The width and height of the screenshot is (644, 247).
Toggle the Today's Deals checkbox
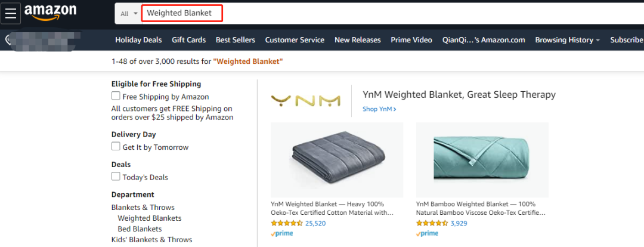click(116, 177)
